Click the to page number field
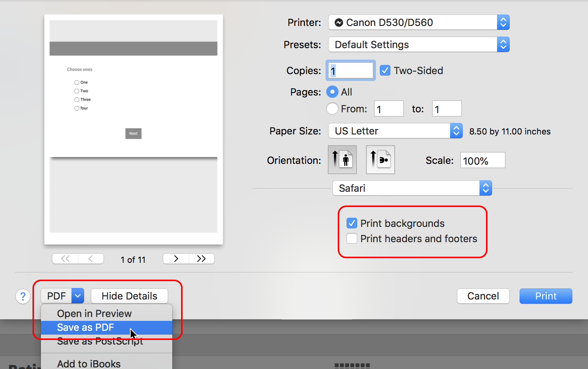Screen dimensions: 588x369 tap(447, 109)
